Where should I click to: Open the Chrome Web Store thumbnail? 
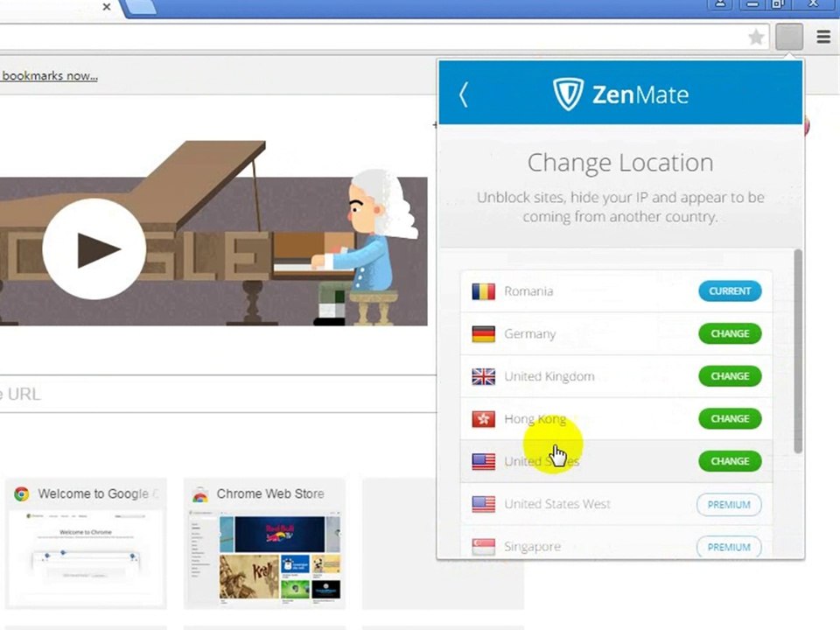point(264,543)
